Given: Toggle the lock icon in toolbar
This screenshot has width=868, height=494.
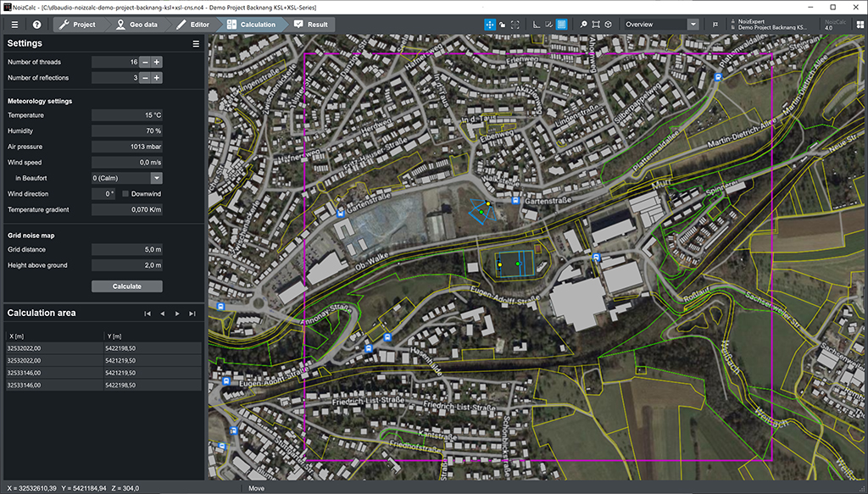Looking at the screenshot, I should click(503, 25).
